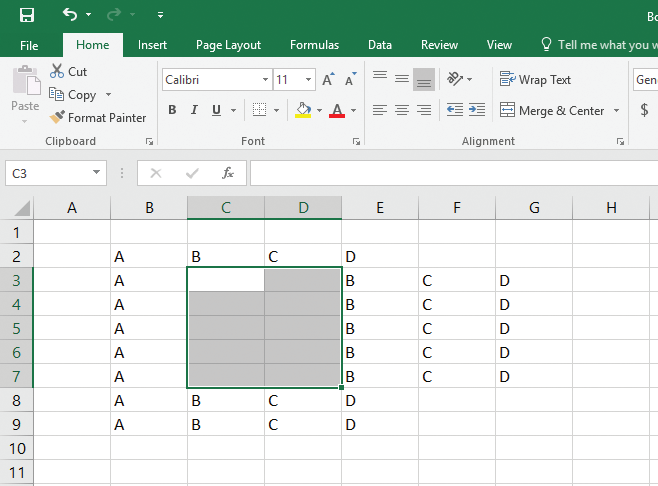This screenshot has width=658, height=486.
Task: Open the Font Color dropdown arrow
Action: (353, 110)
